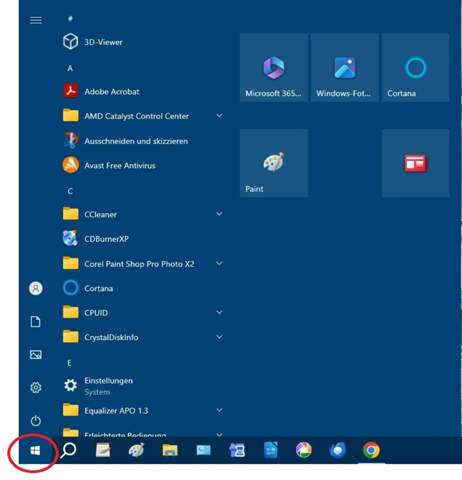The height and width of the screenshot is (480, 462).
Task: Expand the CPUID folder chevron
Action: pos(219,312)
